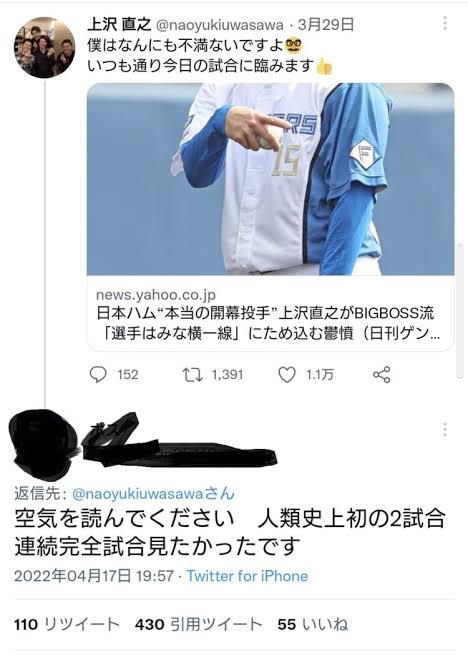Click the 2022年04月17日 19:57 timestamp
This screenshot has width=468, height=655.
pyautogui.click(x=94, y=576)
